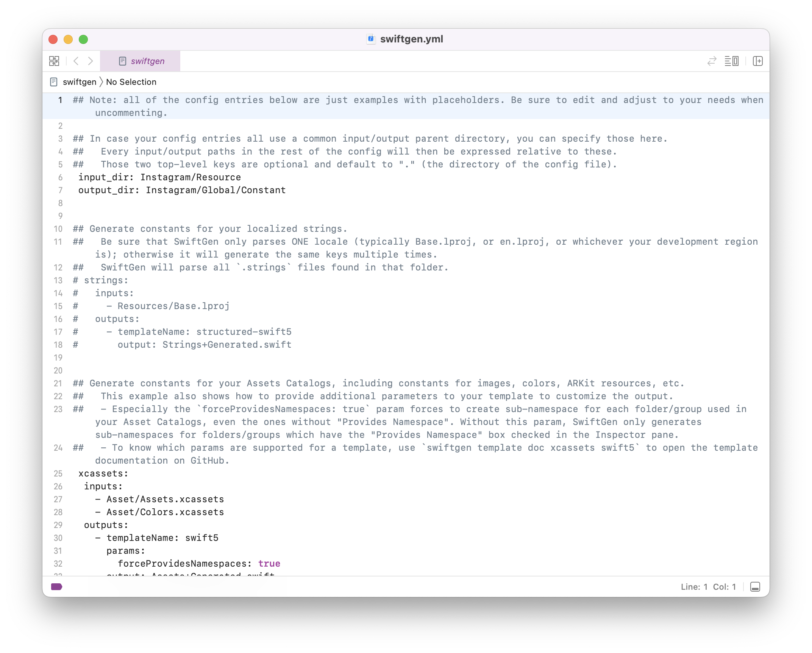
Task: Click swiftgen in the jump bar
Action: point(80,82)
